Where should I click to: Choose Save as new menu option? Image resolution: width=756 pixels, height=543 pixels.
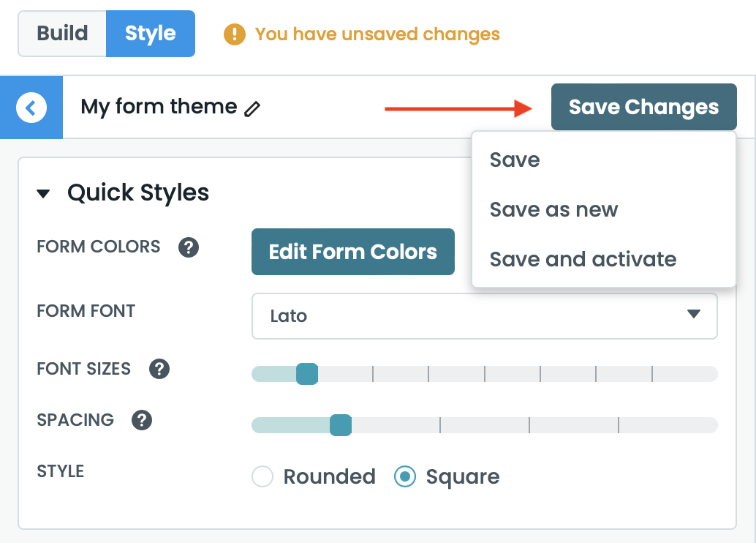(553, 210)
